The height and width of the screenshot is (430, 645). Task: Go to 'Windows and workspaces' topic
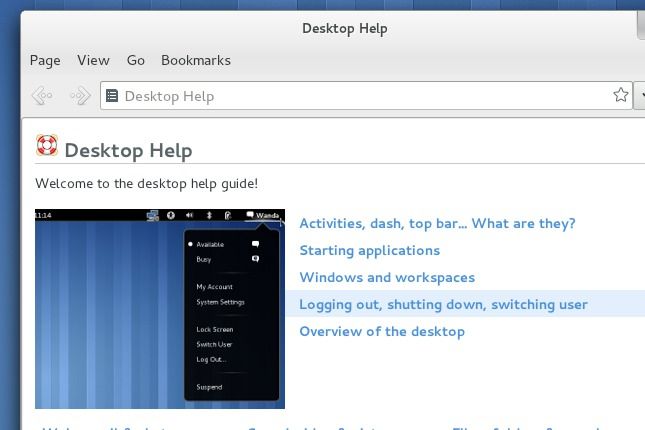click(387, 278)
